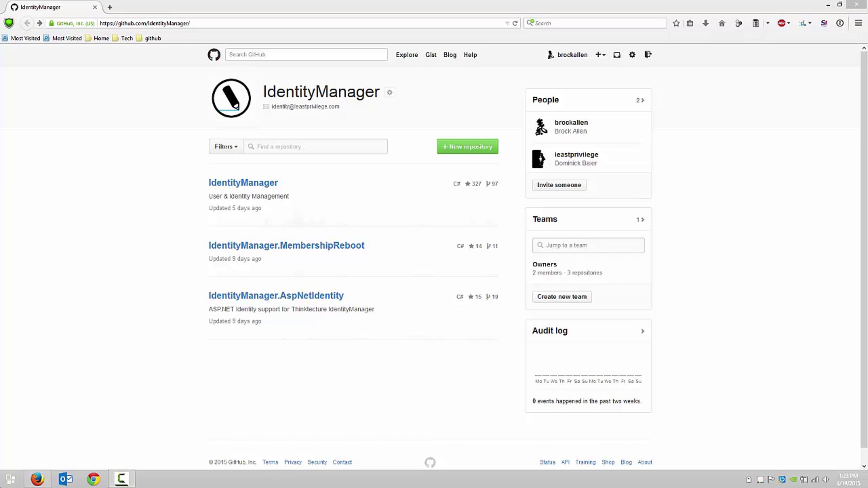The image size is (868, 488).
Task: Click the shield icon left of back button
Action: [x=9, y=23]
